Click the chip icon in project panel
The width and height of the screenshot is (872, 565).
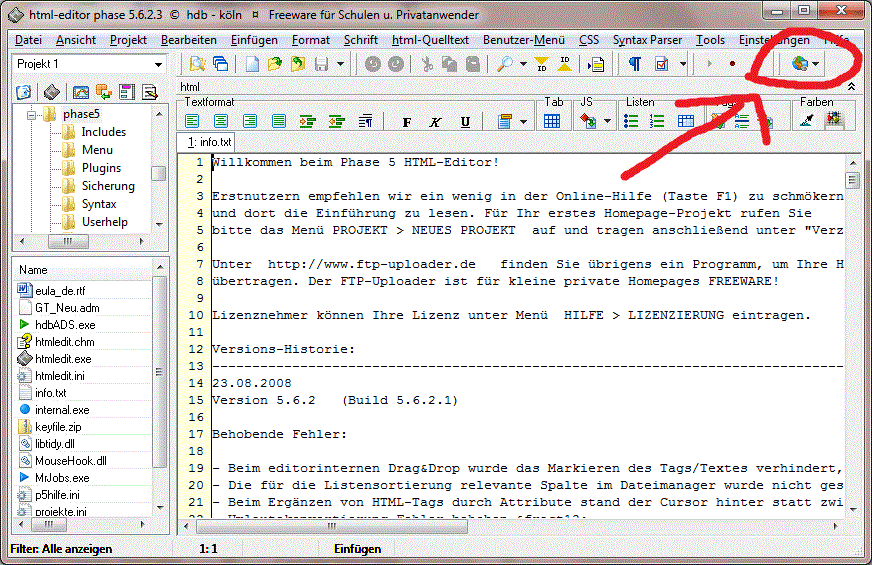point(52,92)
